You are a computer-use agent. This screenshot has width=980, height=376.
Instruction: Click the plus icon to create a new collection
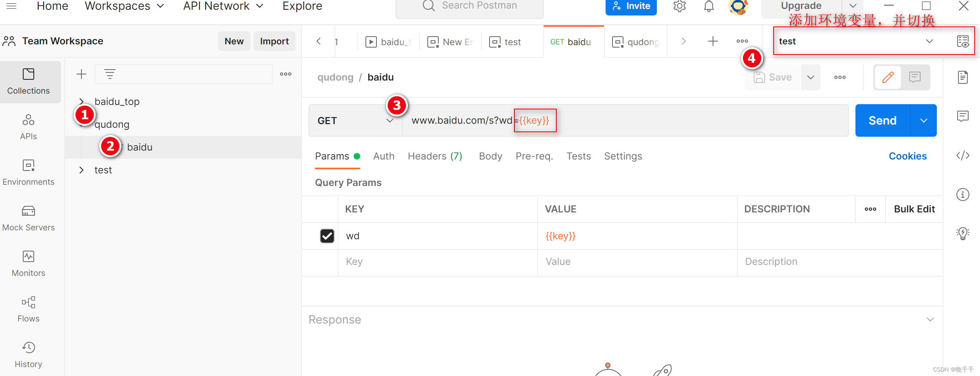(81, 74)
